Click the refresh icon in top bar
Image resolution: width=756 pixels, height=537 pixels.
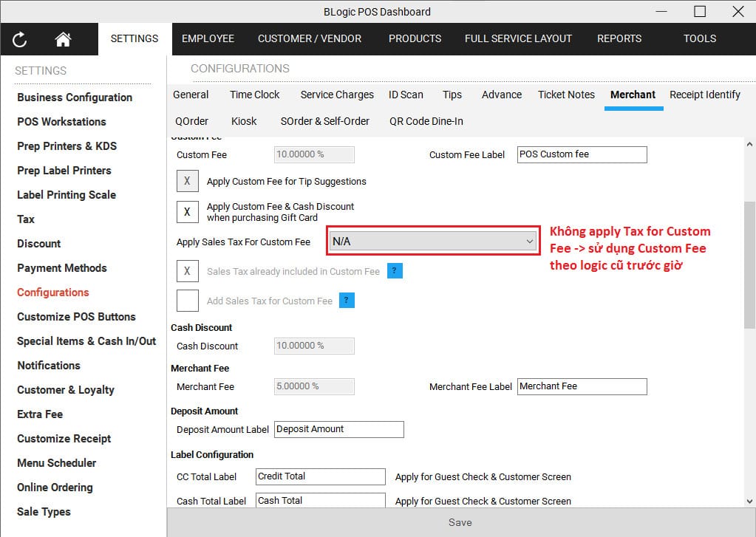(x=20, y=40)
